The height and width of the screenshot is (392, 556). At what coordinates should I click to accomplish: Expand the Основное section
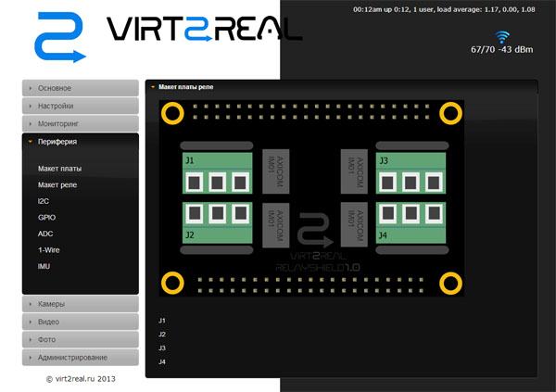coord(80,88)
